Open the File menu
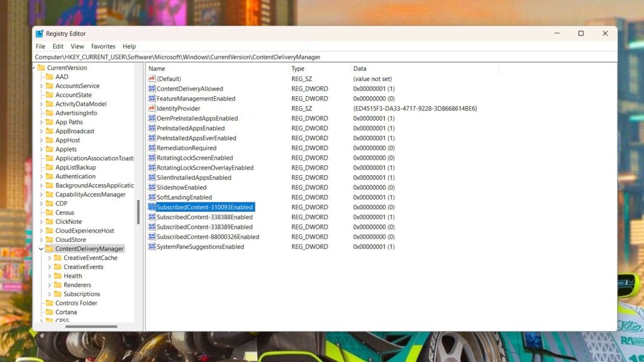Viewport: 644px width, 362px height. pos(40,47)
